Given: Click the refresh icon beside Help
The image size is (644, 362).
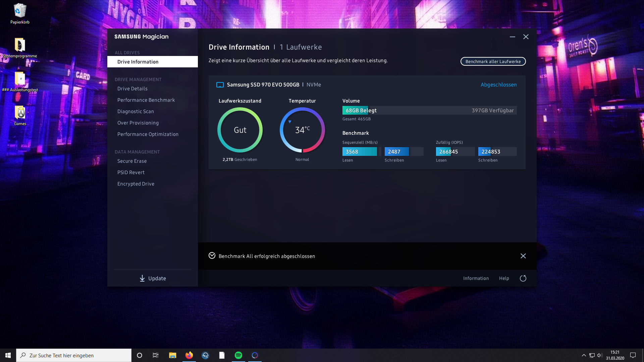Looking at the screenshot, I should (x=523, y=278).
